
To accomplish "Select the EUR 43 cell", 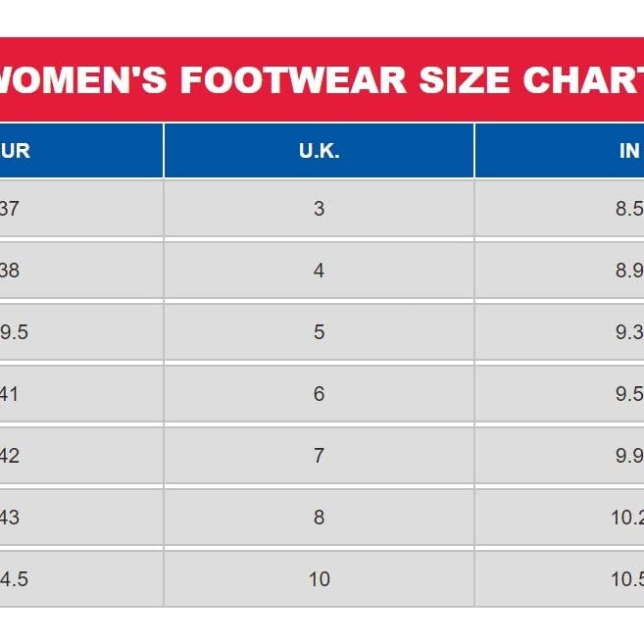I will coord(10,518).
